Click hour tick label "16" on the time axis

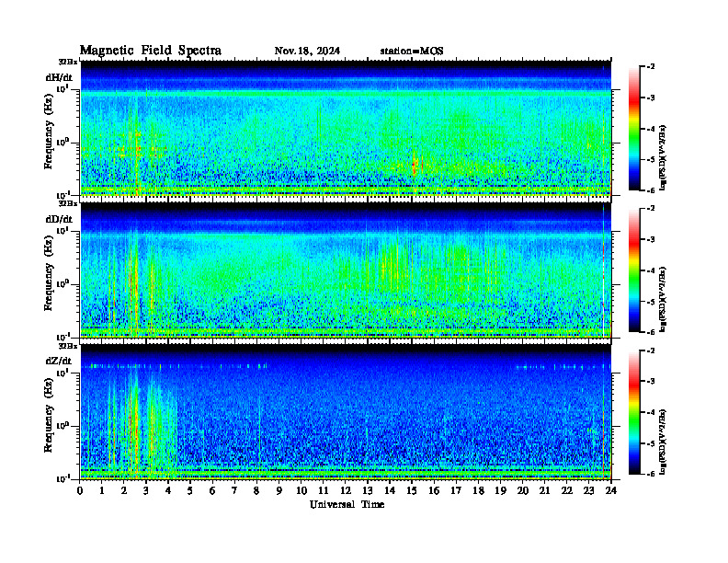tap(434, 491)
